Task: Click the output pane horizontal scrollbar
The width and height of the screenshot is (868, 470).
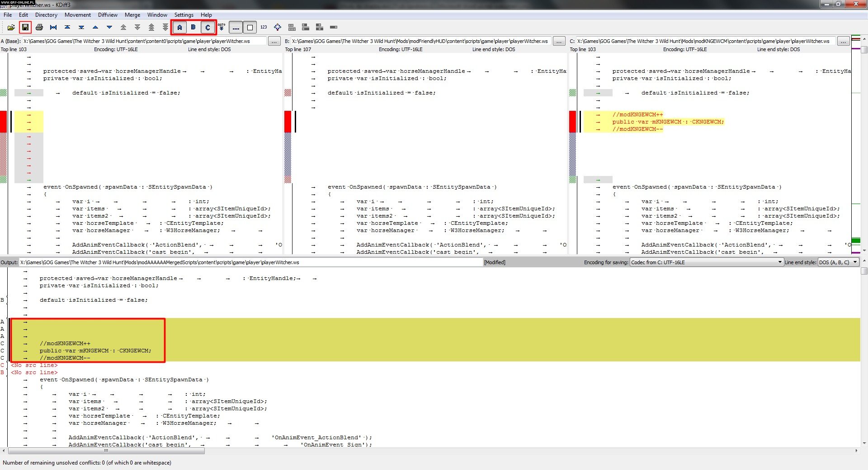Action: tap(106, 451)
